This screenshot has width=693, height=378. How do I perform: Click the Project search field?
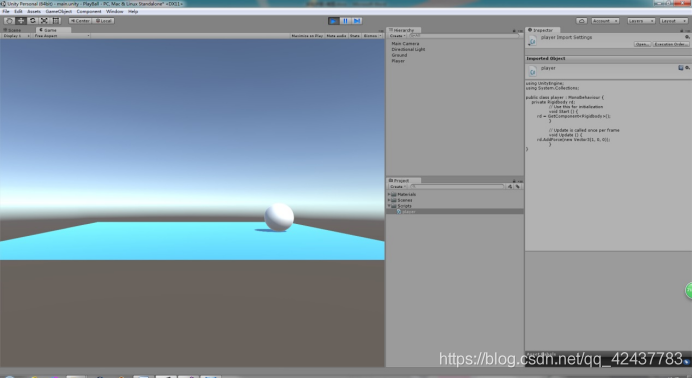coord(457,187)
